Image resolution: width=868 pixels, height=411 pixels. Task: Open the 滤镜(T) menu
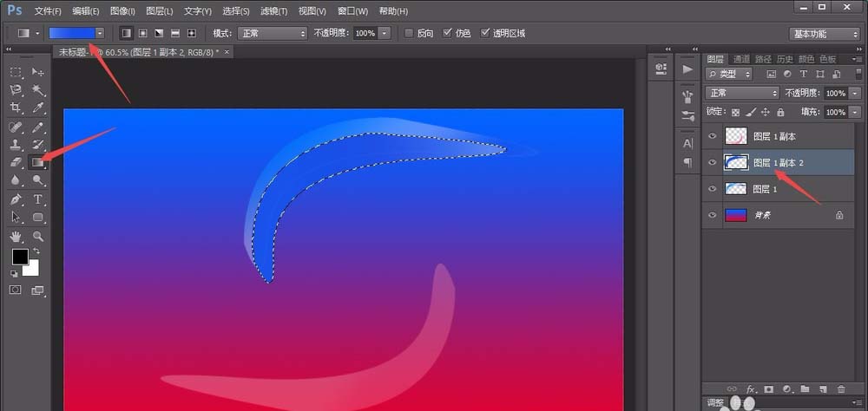pos(273,11)
